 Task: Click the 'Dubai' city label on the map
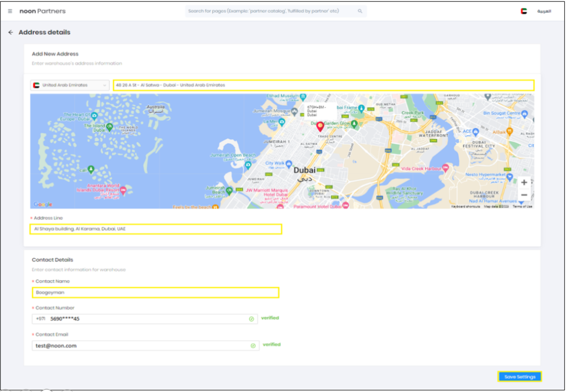(305, 170)
